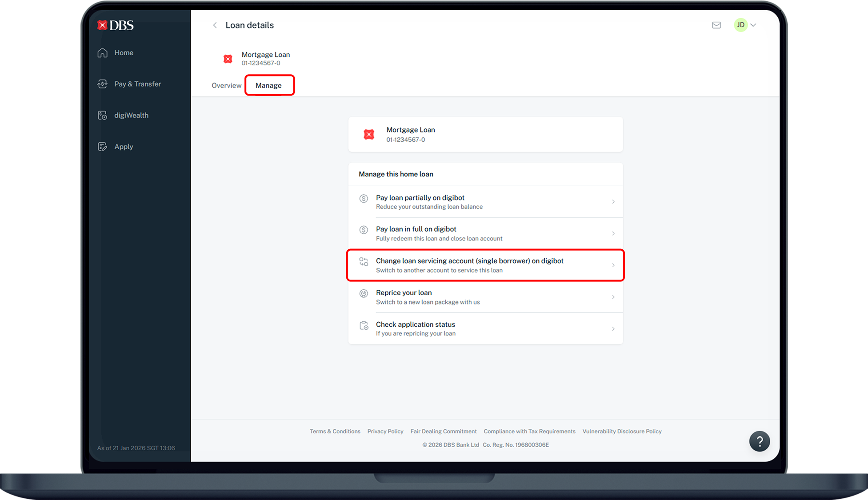Click the digiWealth sidebar icon

102,115
